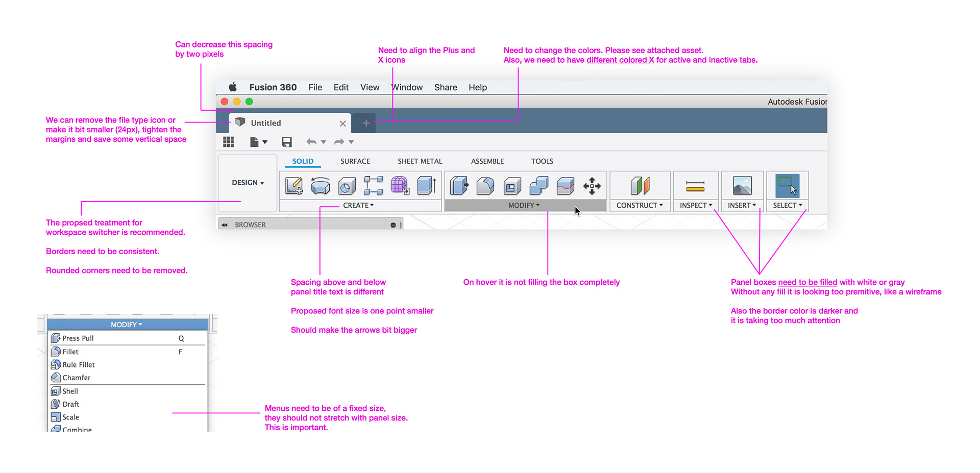Switch to the ASSEMBLE tab
The height and width of the screenshot is (473, 980).
pyautogui.click(x=487, y=161)
